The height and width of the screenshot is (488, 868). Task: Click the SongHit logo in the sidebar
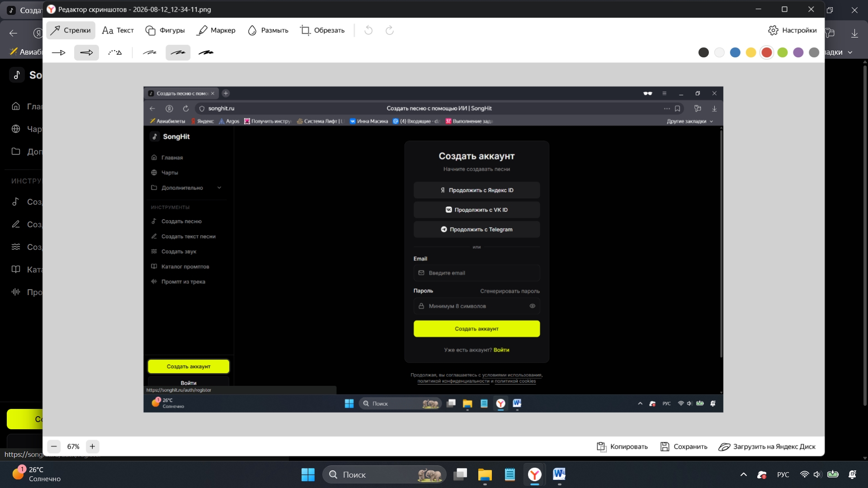tap(17, 75)
